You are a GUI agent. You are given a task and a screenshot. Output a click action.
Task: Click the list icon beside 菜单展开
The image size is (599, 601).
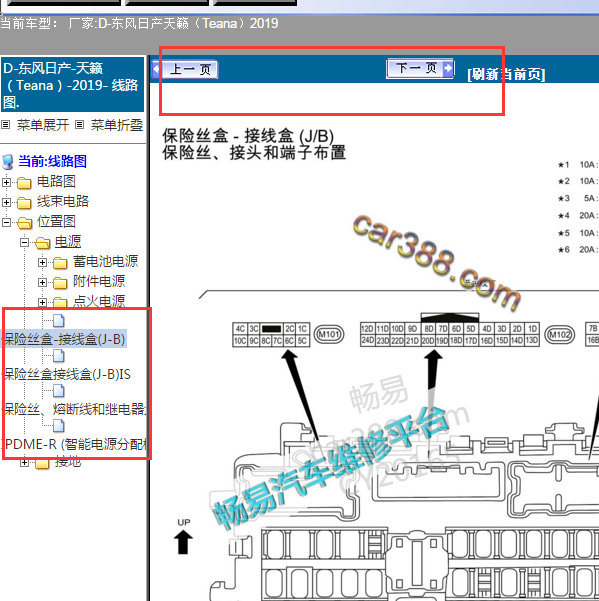(x=5, y=125)
